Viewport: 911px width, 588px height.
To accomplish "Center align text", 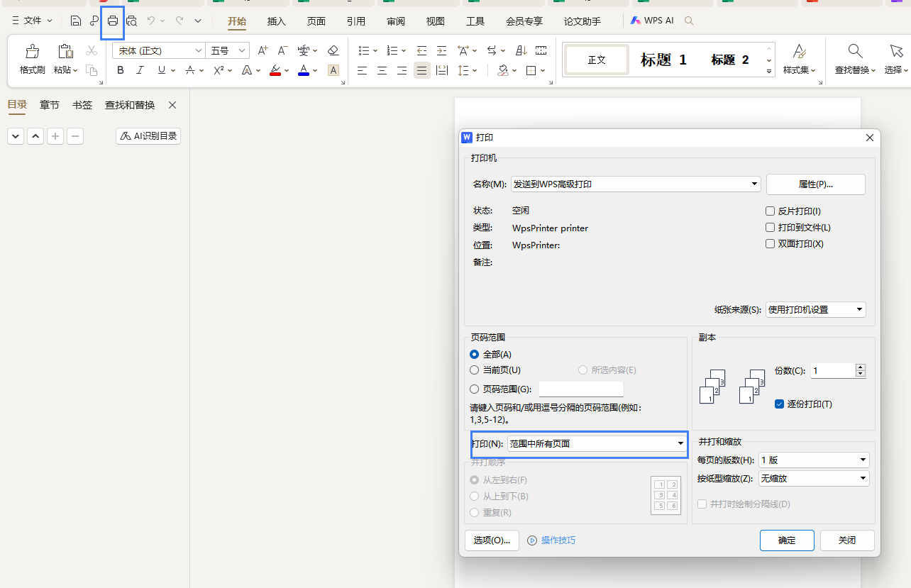I will pos(382,70).
